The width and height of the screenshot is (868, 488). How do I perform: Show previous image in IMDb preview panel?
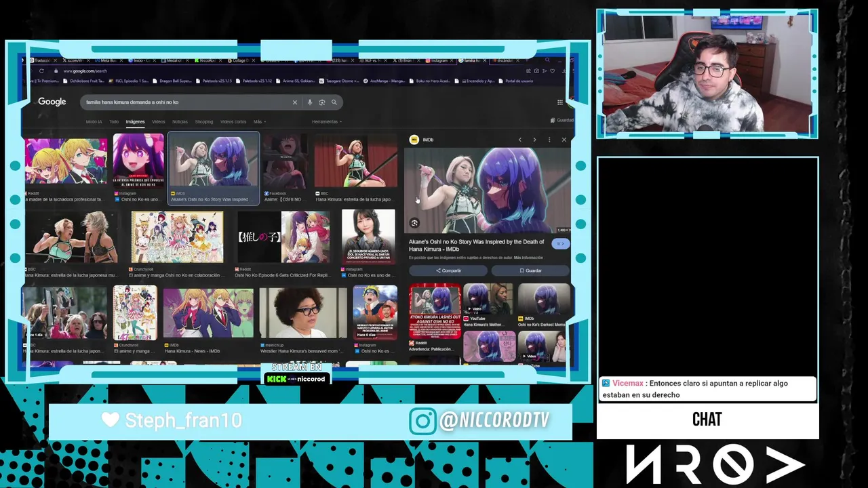point(520,140)
